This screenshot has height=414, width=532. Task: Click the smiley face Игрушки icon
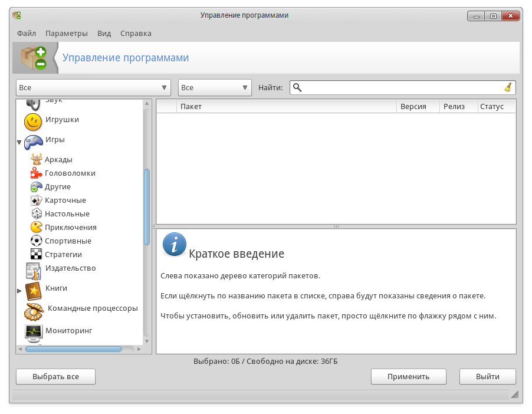tap(33, 121)
